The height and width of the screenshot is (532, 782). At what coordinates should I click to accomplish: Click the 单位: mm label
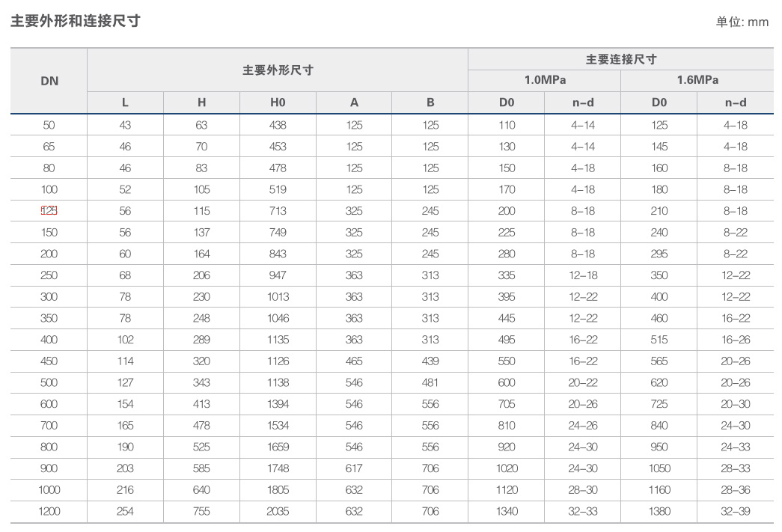click(742, 22)
